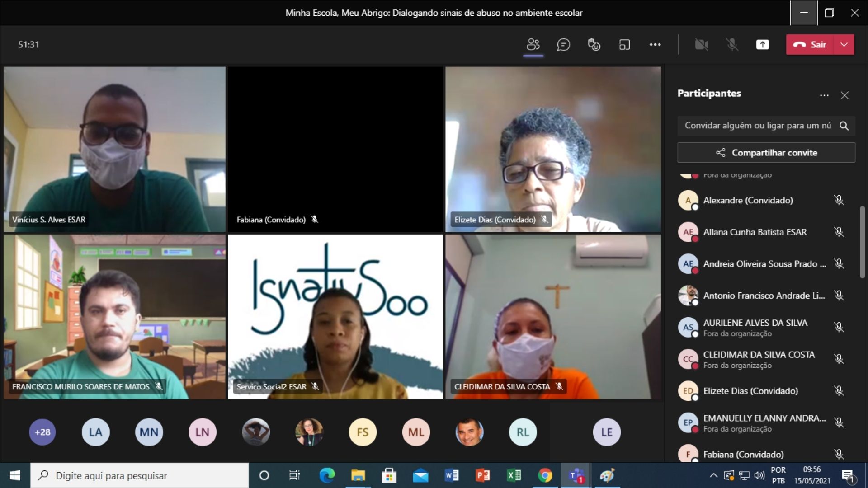Click the taskbar search box

pyautogui.click(x=140, y=475)
